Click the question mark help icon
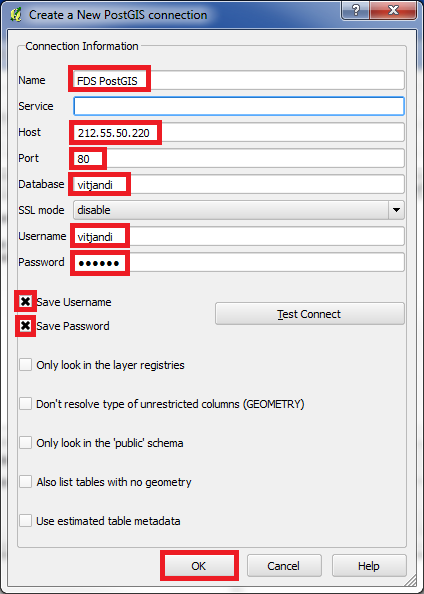This screenshot has width=424, height=594. point(355,10)
